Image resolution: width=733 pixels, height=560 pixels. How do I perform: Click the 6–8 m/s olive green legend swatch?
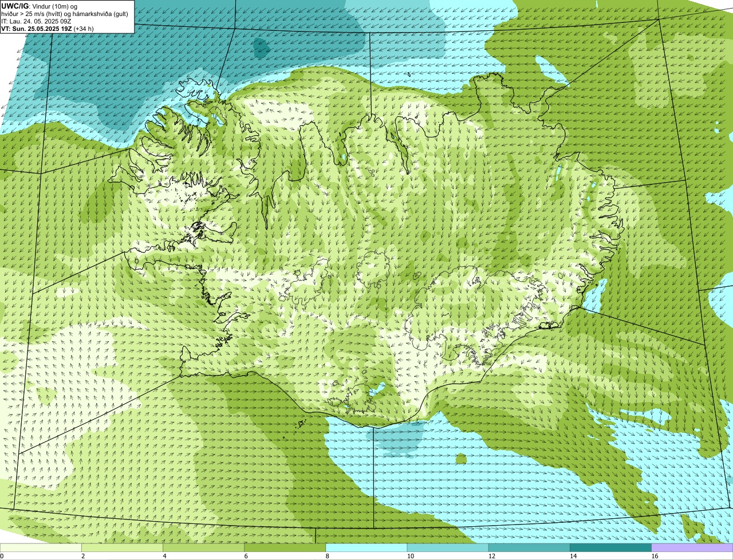coord(285,548)
